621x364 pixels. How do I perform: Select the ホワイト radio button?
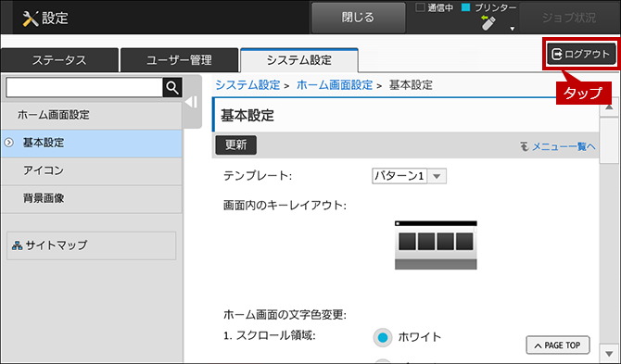(382, 337)
